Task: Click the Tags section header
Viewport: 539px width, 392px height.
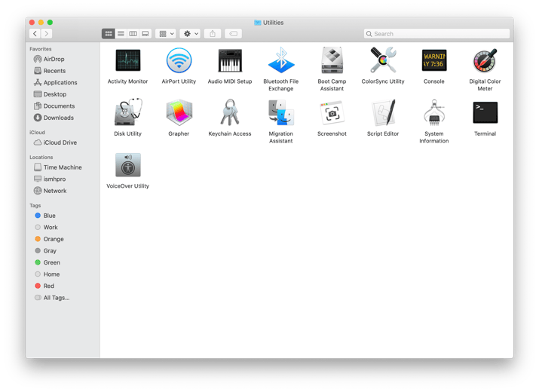Action: [x=35, y=205]
